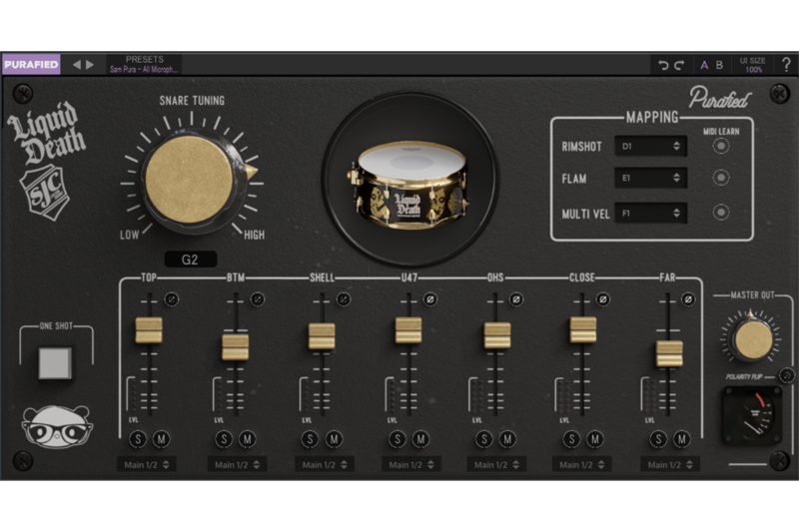This screenshot has width=799, height=532.
Task: Click the CLOSE mic channel fader handle
Action: pyautogui.click(x=583, y=329)
